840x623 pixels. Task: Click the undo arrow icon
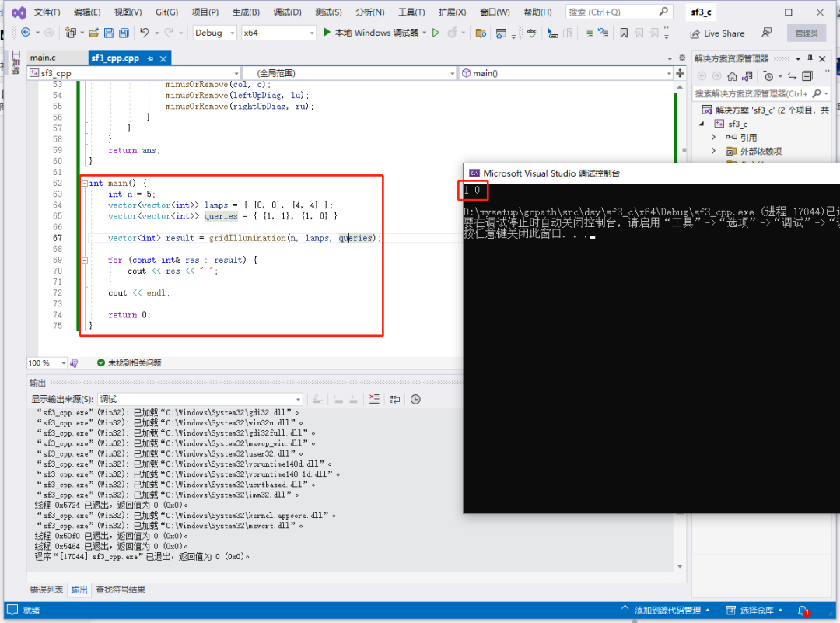point(144,33)
